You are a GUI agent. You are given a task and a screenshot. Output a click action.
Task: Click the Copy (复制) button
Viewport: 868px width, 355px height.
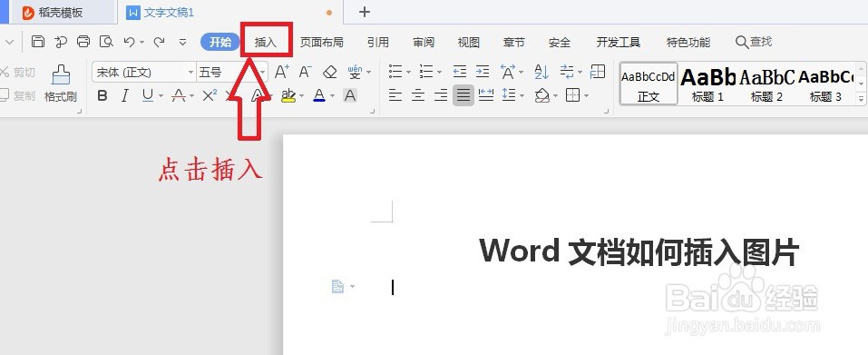click(18, 95)
